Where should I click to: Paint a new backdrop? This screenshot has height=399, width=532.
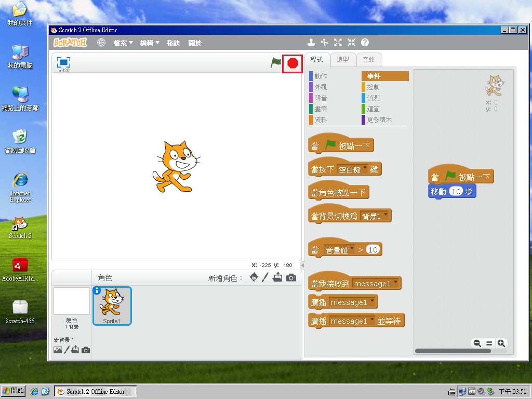(x=67, y=350)
